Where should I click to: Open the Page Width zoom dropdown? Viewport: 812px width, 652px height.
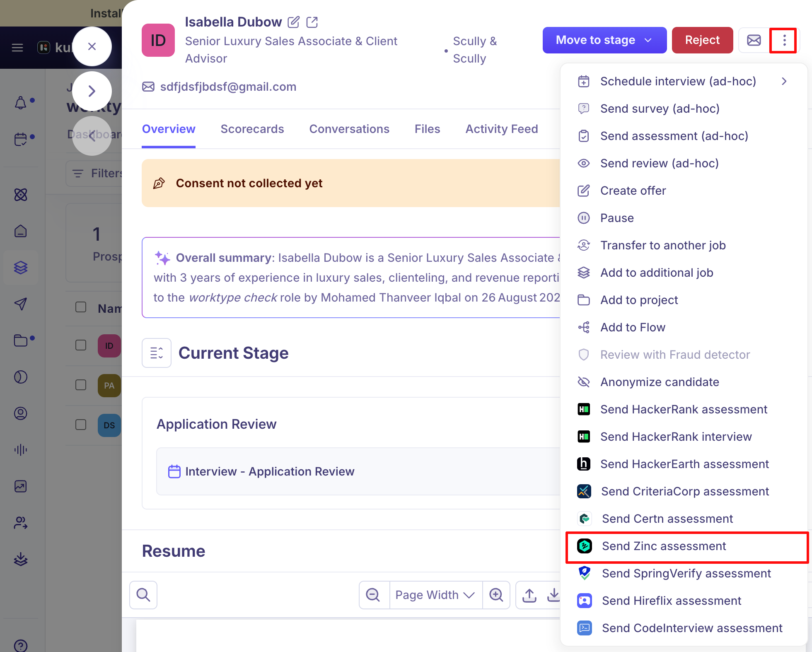(436, 595)
